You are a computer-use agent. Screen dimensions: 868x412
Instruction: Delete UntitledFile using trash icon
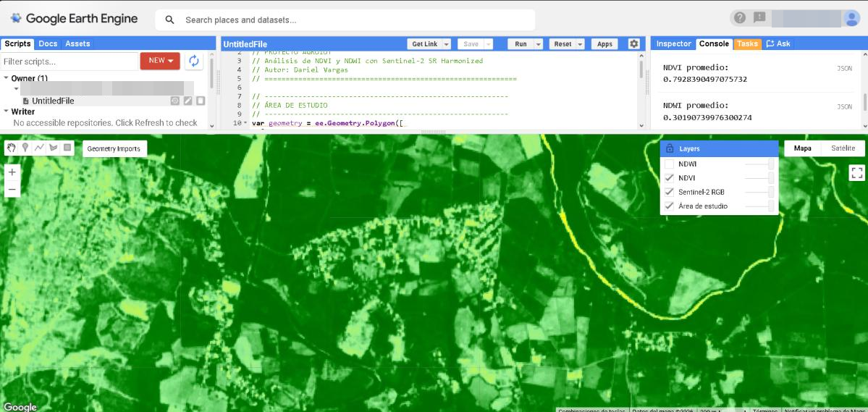[201, 101]
